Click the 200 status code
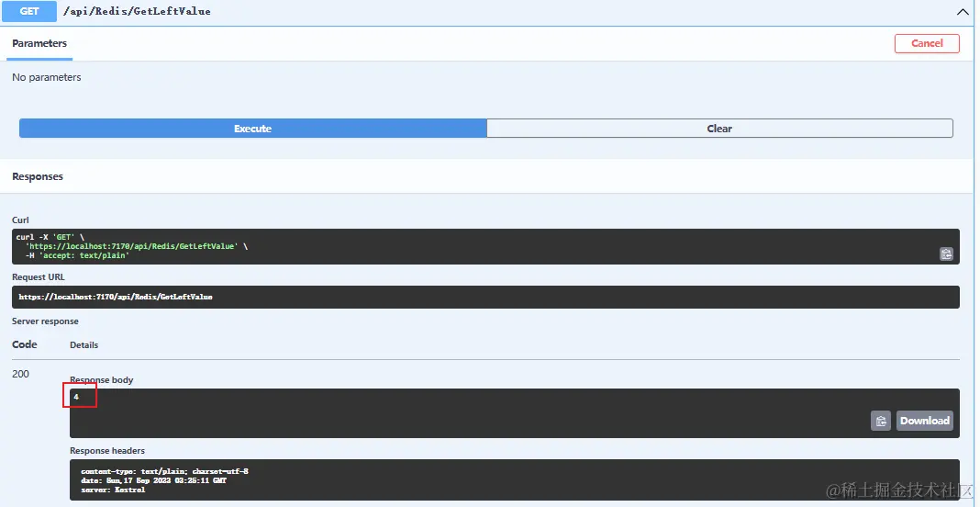This screenshot has width=980, height=507. click(20, 374)
